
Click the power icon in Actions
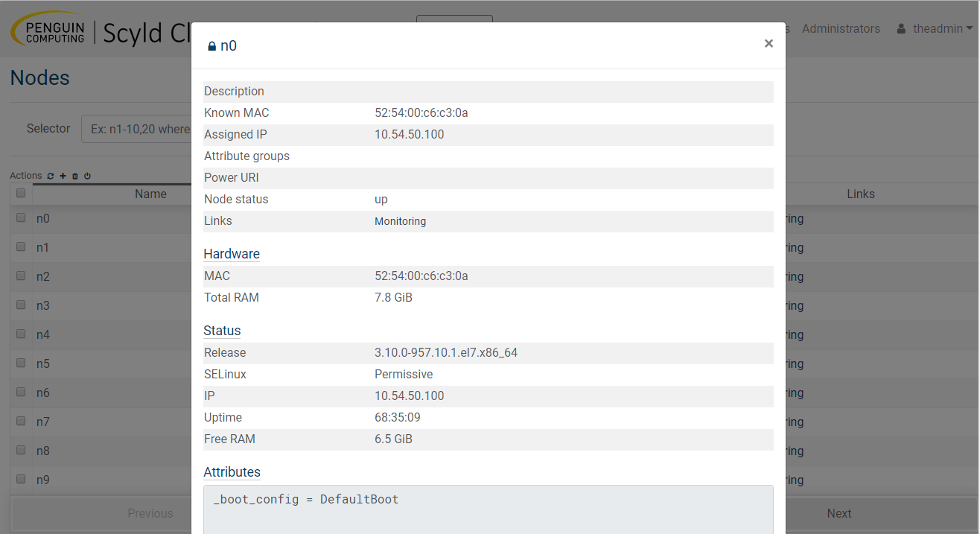(87, 177)
